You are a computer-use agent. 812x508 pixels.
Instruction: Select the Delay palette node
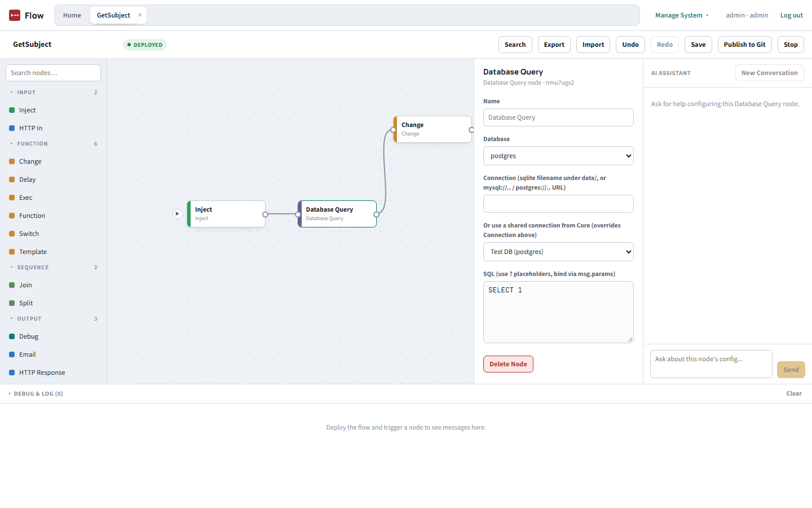[x=53, y=179]
